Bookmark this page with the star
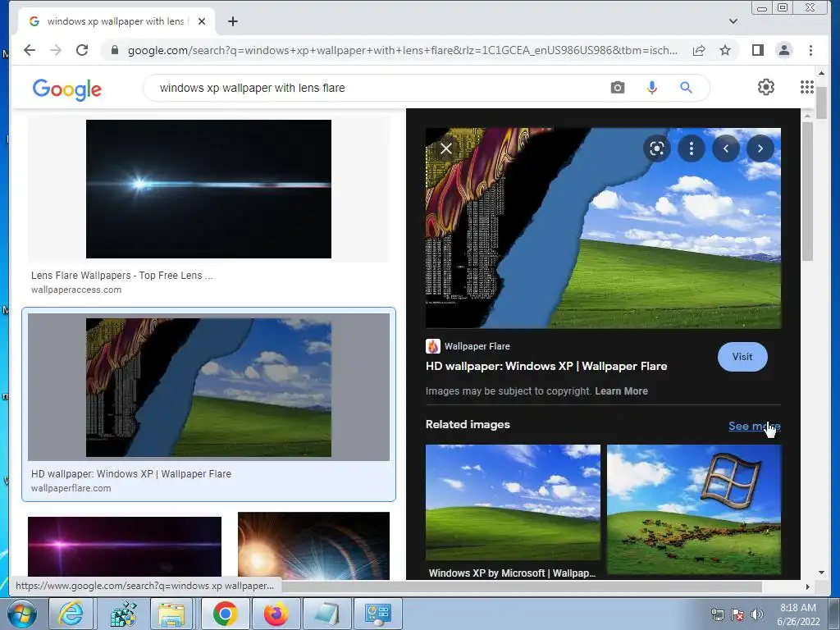This screenshot has height=630, width=840. pyautogui.click(x=725, y=50)
